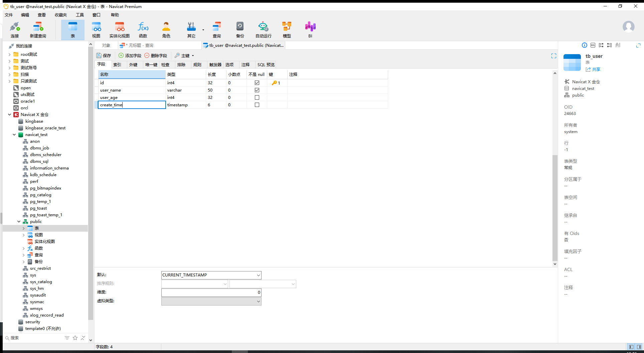Click the 主键 primary key button
Image resolution: width=644 pixels, height=353 pixels.
(x=182, y=55)
